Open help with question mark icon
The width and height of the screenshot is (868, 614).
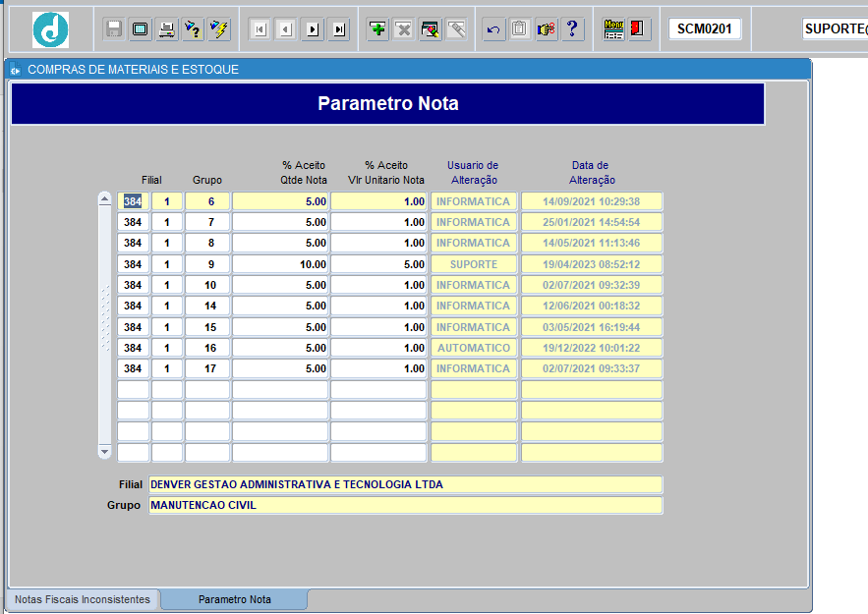[x=572, y=28]
